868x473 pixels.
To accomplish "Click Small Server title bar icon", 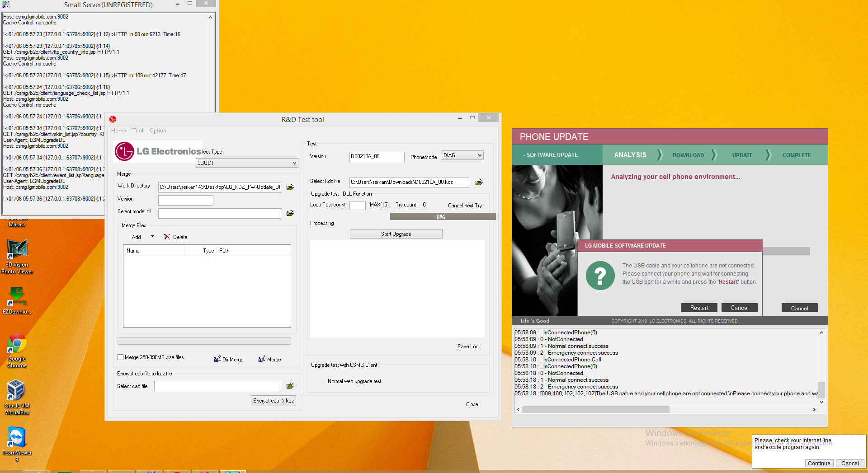I will click(5, 5).
